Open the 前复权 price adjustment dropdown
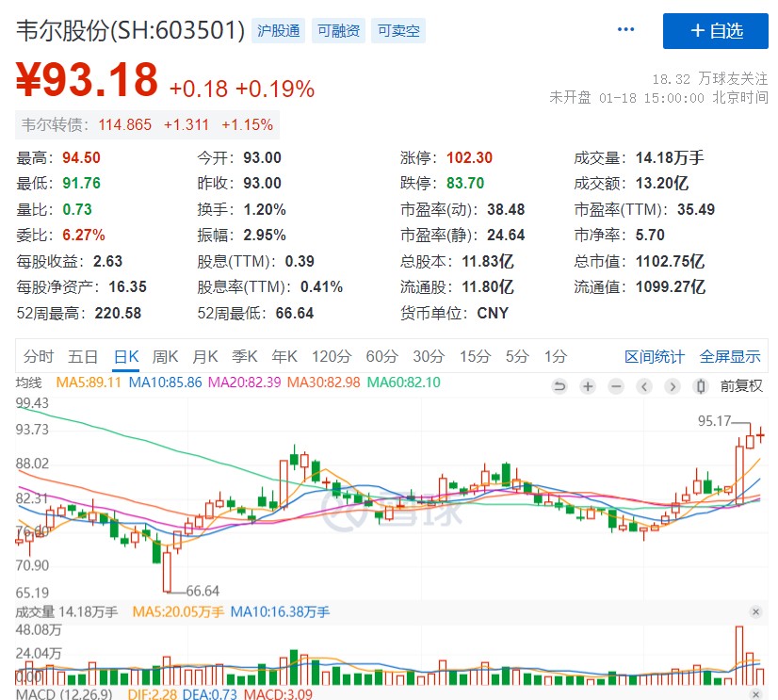This screenshot has width=778, height=700. 741,386
